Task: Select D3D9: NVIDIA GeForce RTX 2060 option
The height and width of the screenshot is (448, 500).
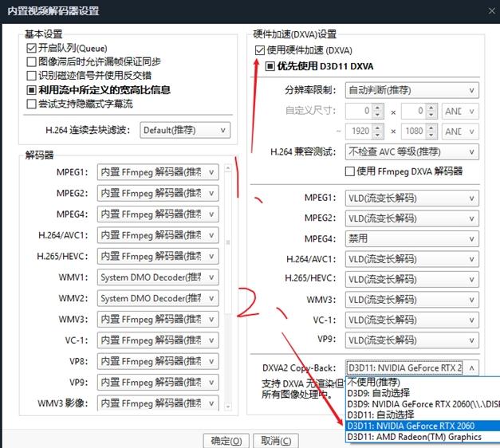Action: [423, 404]
